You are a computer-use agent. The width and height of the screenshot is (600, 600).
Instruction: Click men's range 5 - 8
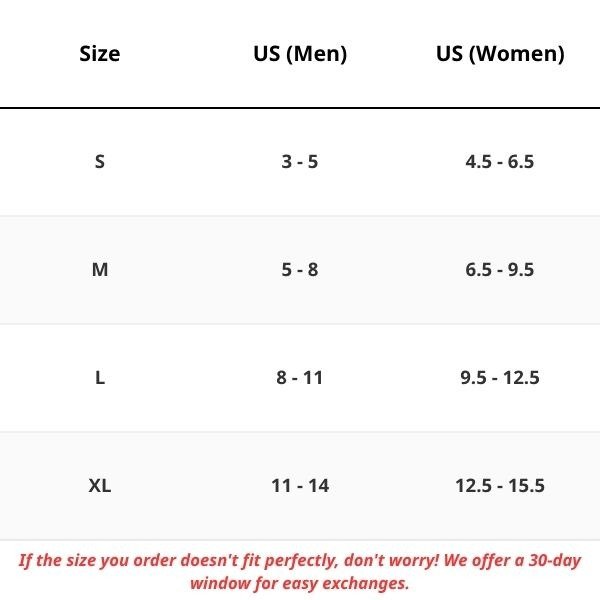tap(300, 269)
